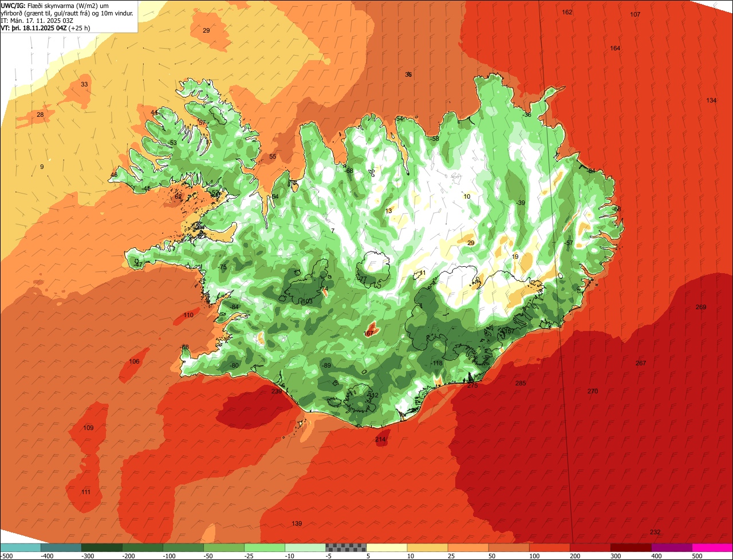Viewport: 733px width, 560px height.
Task: Select the legend swatch between 200 and 300
Action: coord(590,547)
